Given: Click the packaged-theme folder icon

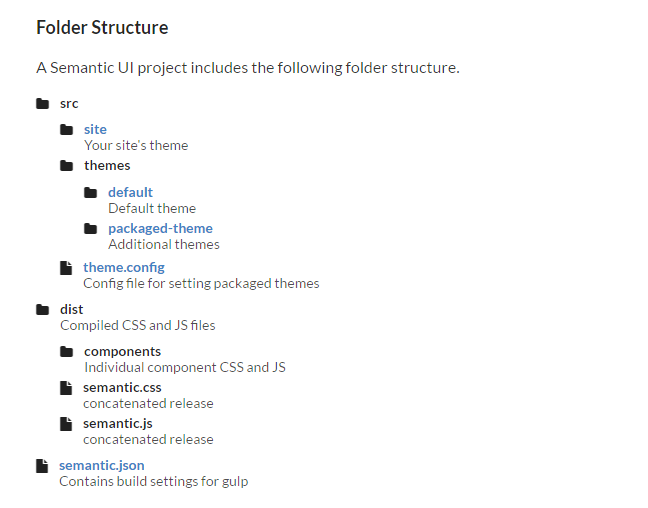Looking at the screenshot, I should coord(90,228).
